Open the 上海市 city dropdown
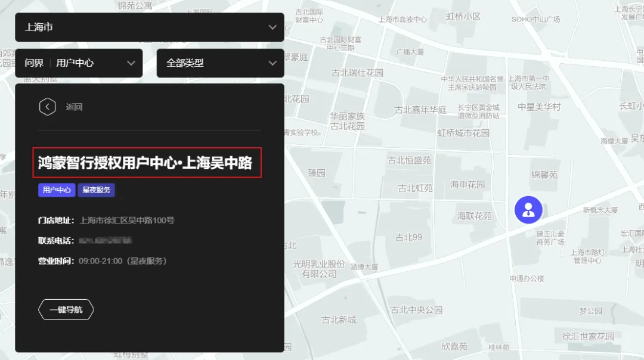 coord(150,27)
